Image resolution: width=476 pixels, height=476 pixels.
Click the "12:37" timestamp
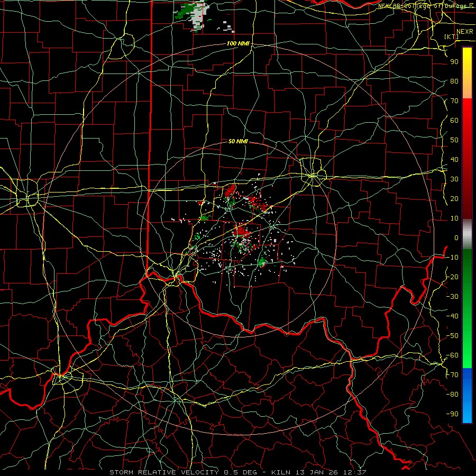tap(354, 472)
